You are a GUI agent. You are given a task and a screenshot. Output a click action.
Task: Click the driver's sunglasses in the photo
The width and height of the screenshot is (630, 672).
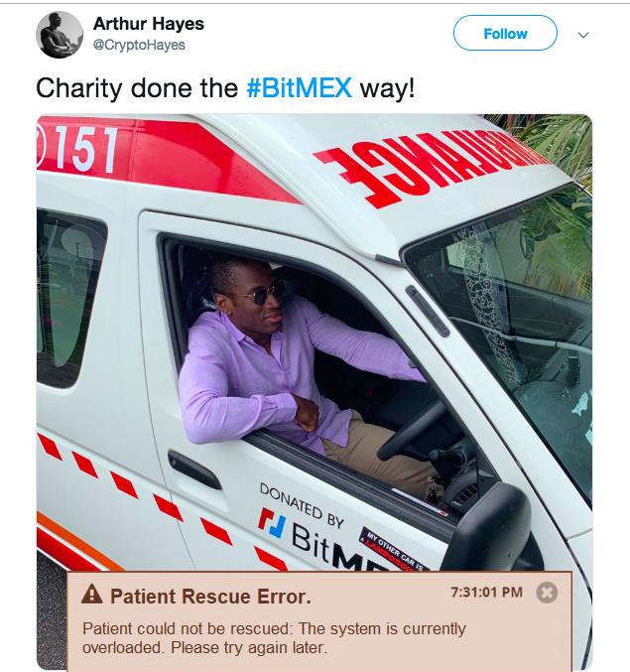click(x=261, y=294)
